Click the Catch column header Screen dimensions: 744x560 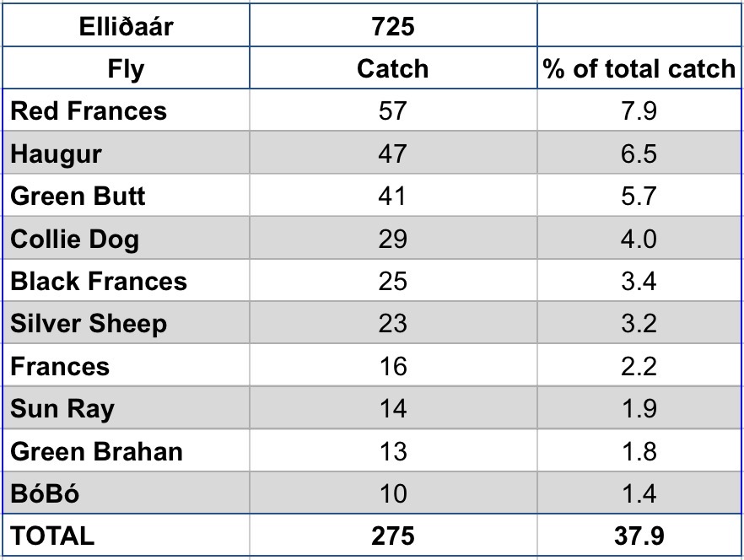[392, 68]
